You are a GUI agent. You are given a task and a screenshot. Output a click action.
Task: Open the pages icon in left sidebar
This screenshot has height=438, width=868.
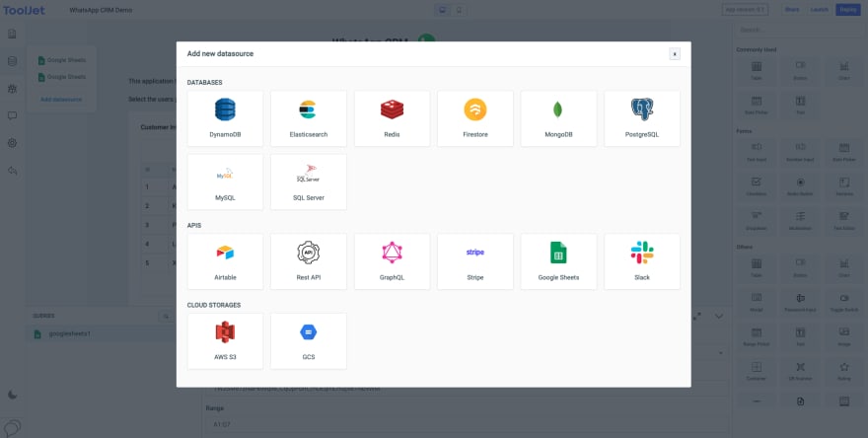pos(12,35)
